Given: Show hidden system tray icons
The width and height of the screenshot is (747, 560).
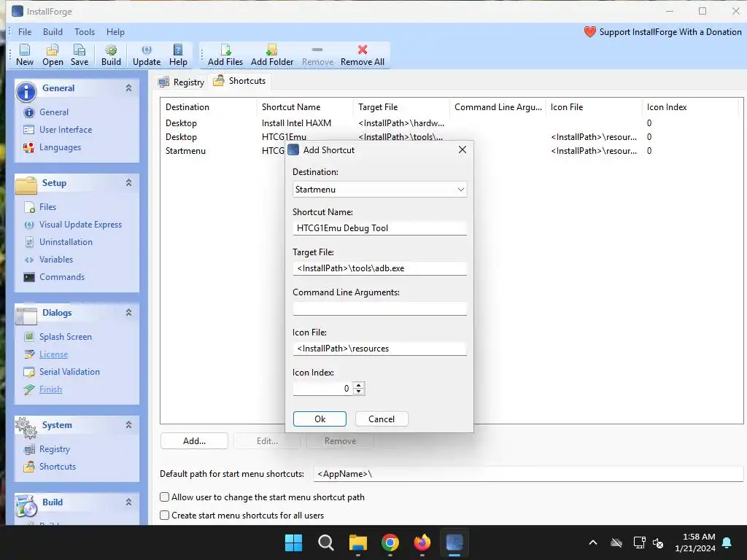Looking at the screenshot, I should 592,542.
